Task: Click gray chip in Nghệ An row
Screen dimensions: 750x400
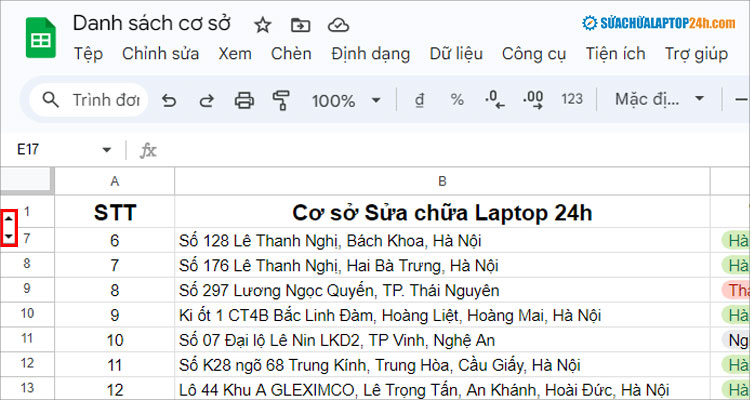Action: (736, 340)
